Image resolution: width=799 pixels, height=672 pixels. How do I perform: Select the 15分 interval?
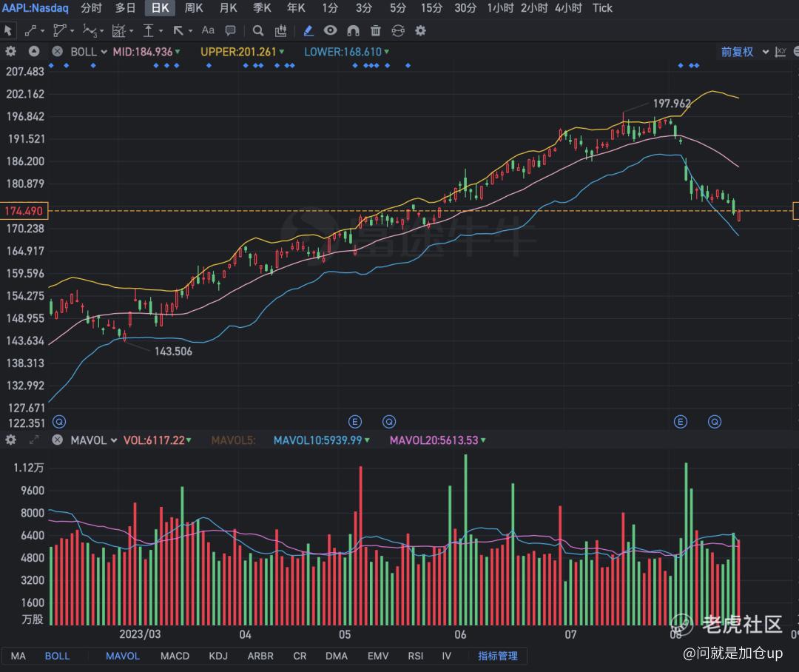[x=431, y=8]
